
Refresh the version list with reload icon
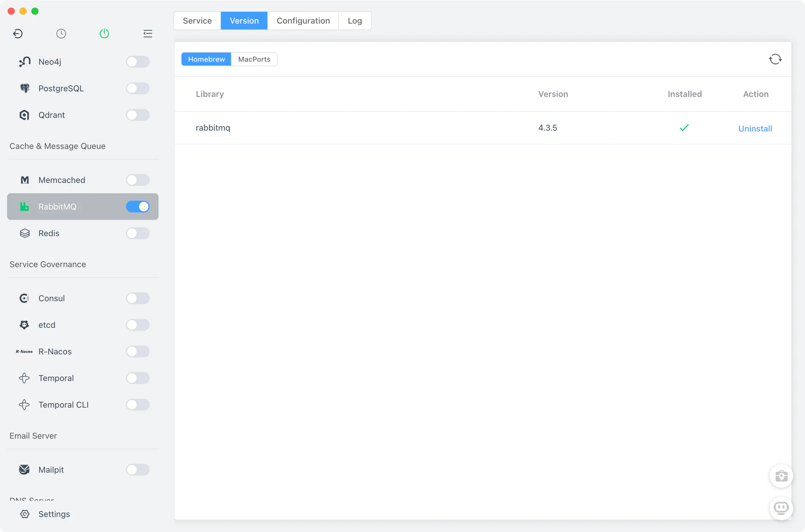pos(775,59)
